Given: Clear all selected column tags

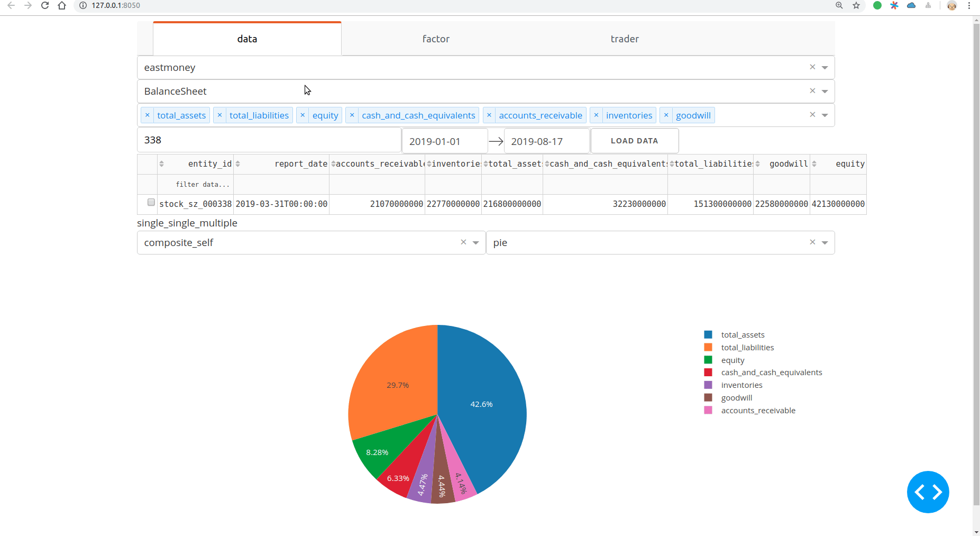Looking at the screenshot, I should coord(812,115).
